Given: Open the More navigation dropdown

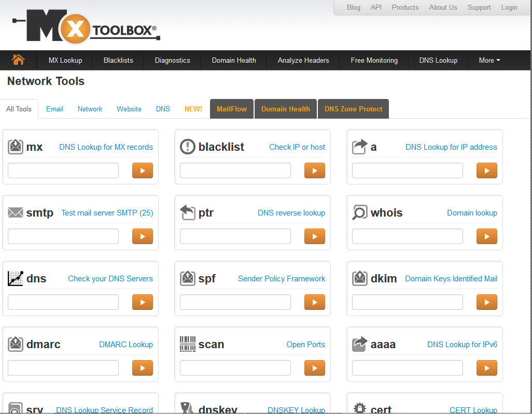Looking at the screenshot, I should 488,60.
